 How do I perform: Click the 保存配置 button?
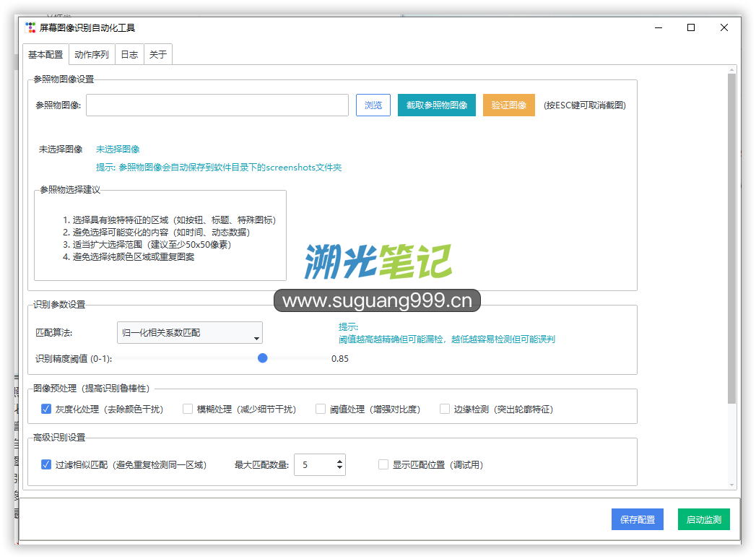(637, 520)
